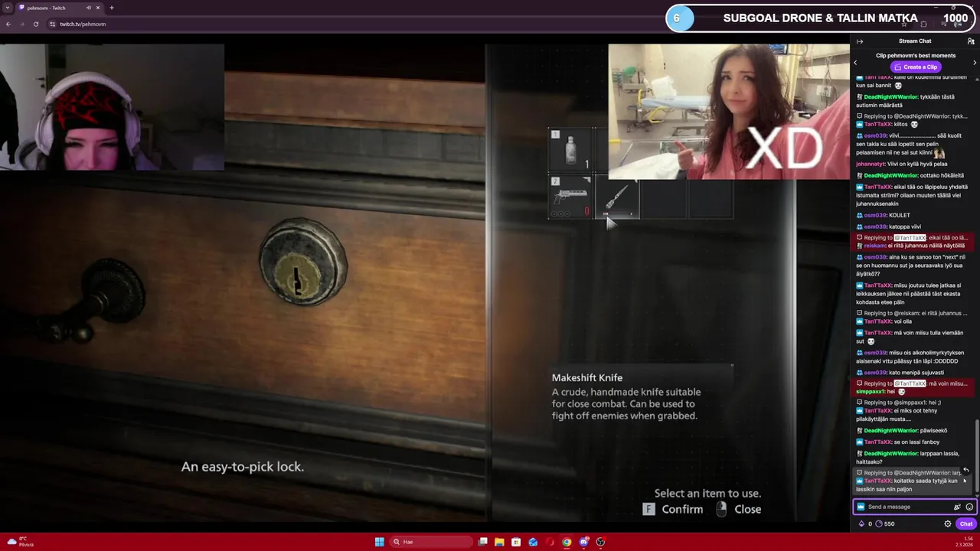Reload the Twitch page
This screenshot has height=551, width=980.
click(35, 24)
